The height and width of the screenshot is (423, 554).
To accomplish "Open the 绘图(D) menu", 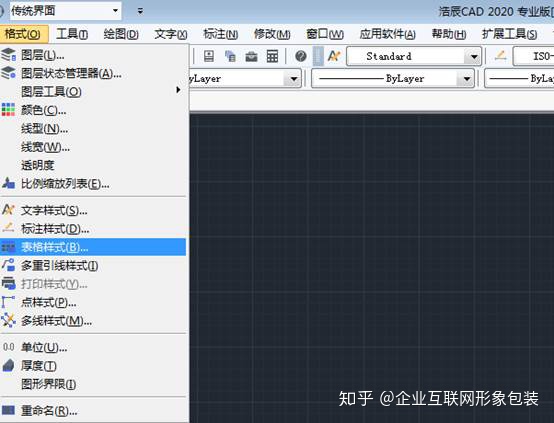I will (x=121, y=34).
